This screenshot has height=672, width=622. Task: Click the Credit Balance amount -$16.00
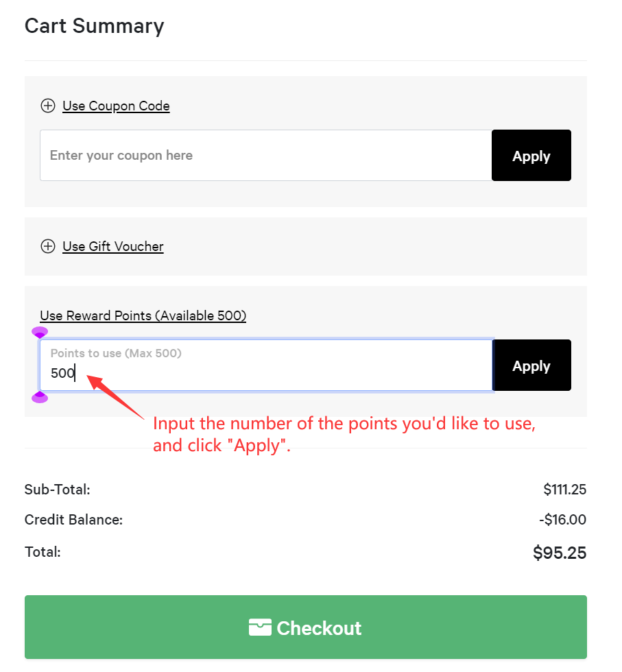562,520
